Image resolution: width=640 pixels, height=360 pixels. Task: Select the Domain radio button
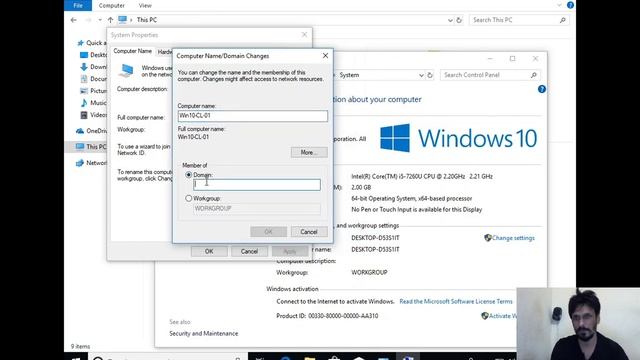click(189, 175)
